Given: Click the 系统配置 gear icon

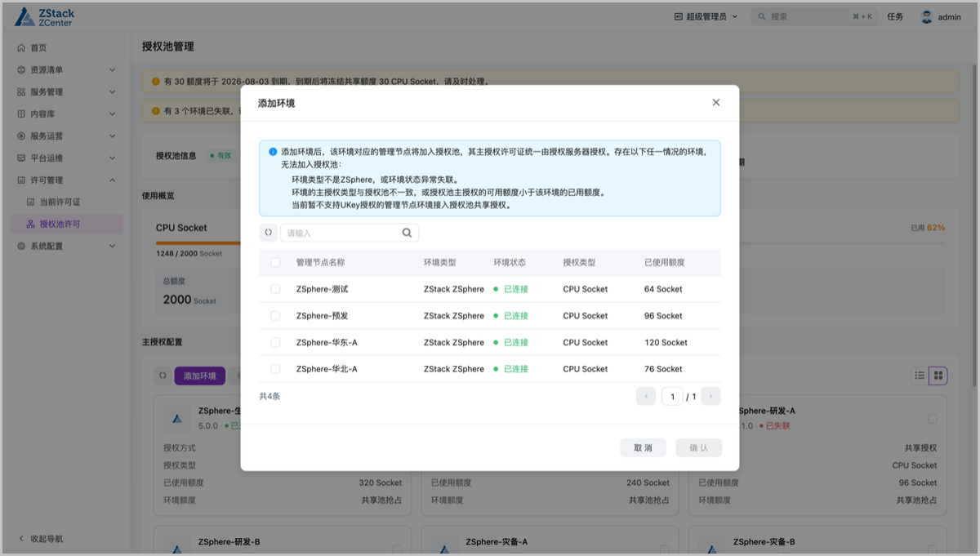Looking at the screenshot, I should (x=22, y=246).
